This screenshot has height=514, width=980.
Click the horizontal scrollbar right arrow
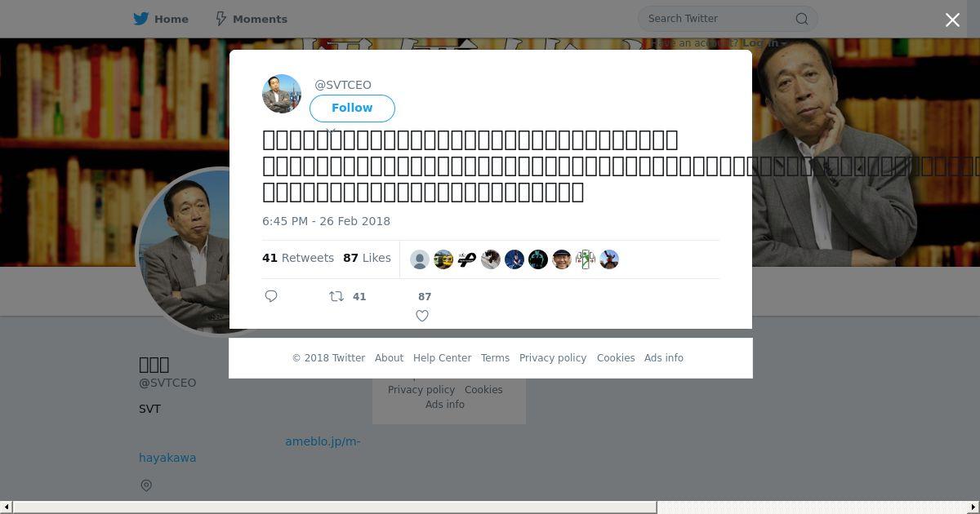tap(973, 507)
